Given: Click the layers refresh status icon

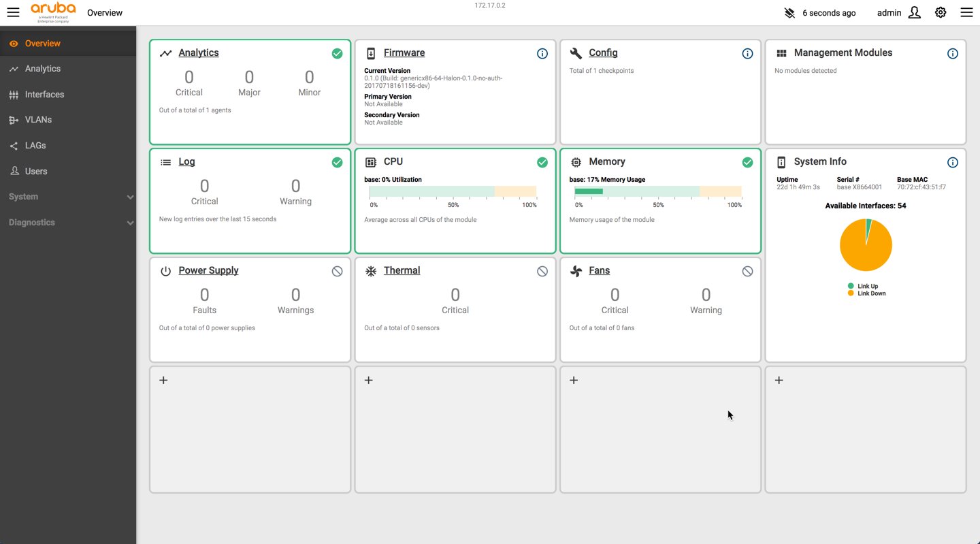Looking at the screenshot, I should (x=789, y=13).
